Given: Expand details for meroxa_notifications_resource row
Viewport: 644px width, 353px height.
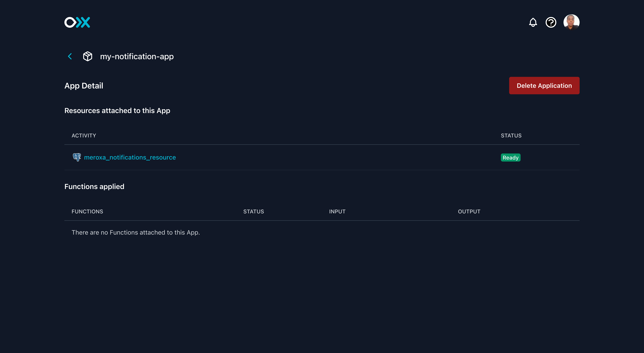Looking at the screenshot, I should [130, 157].
